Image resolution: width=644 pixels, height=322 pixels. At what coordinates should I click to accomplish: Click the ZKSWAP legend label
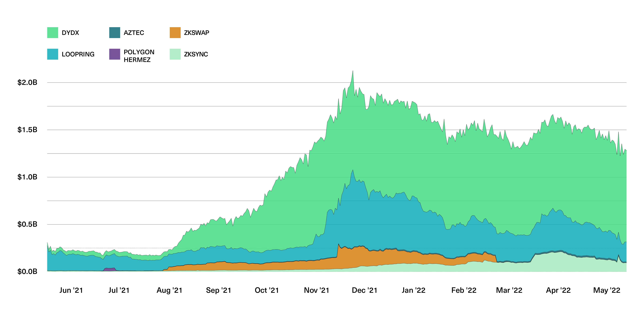click(196, 33)
